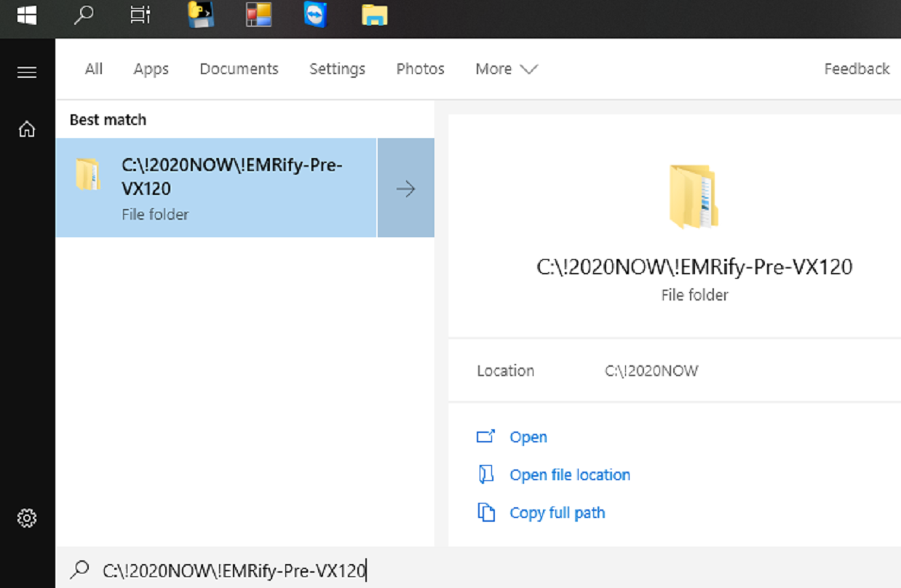The width and height of the screenshot is (901, 588).
Task: Click Open for the folder
Action: (x=528, y=437)
